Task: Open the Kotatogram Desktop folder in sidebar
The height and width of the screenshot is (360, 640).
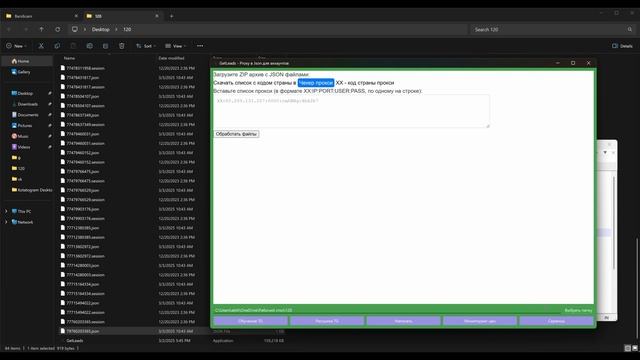Action: pyautogui.click(x=32, y=190)
